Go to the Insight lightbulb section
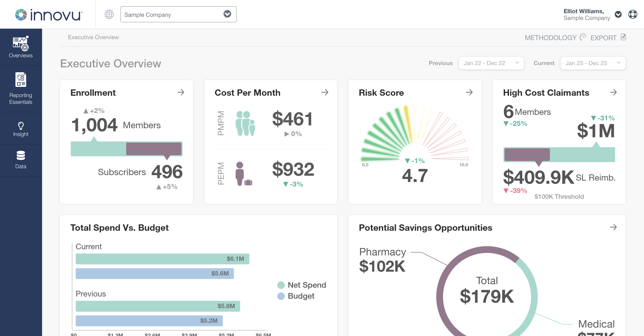Viewport: 644px width, 336px height. (21, 129)
